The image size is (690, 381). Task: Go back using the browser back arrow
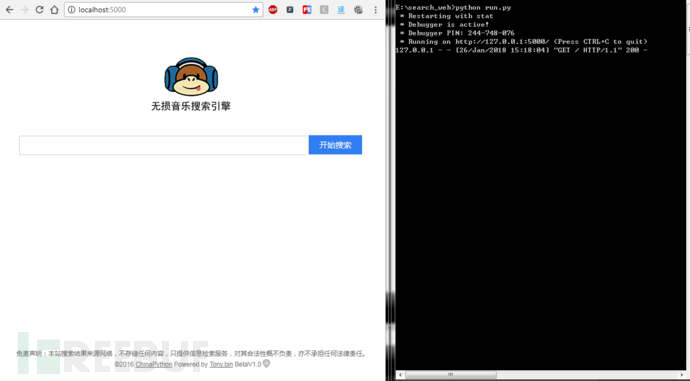coord(9,10)
